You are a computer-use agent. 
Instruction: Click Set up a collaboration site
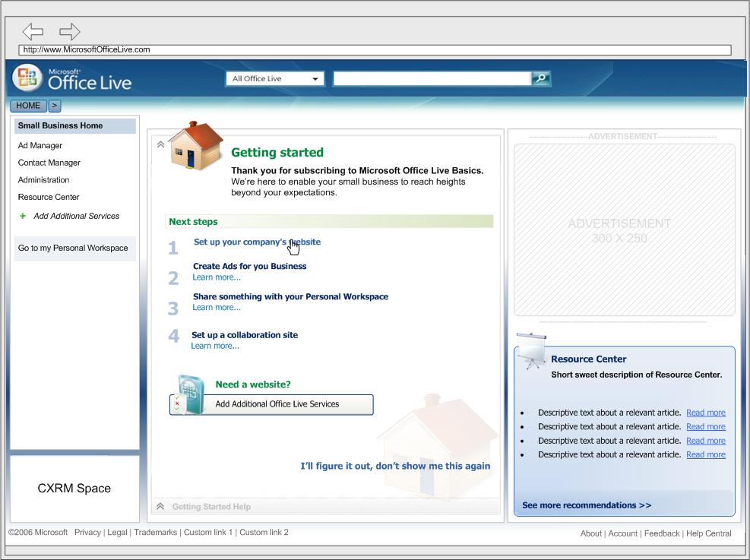click(x=245, y=335)
